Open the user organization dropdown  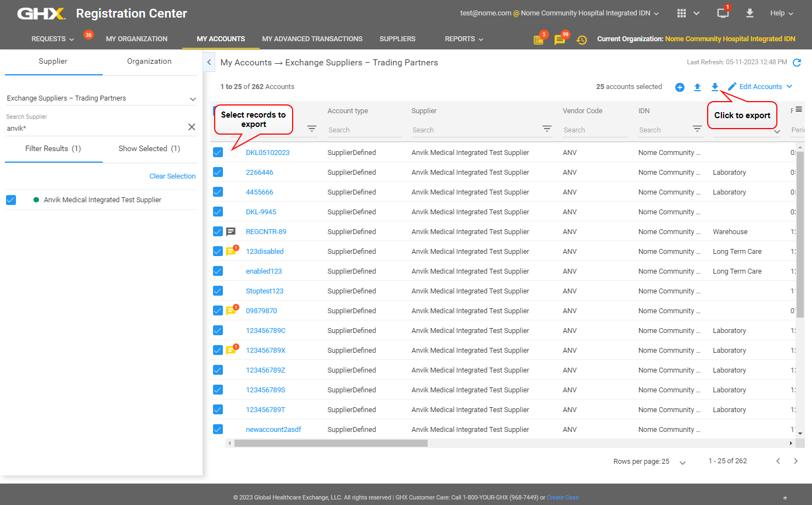point(559,13)
